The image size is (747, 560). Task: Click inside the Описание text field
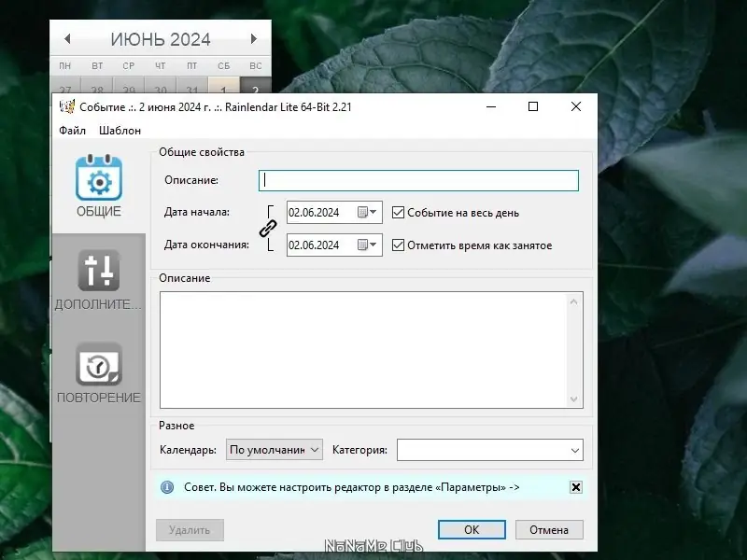click(x=417, y=179)
